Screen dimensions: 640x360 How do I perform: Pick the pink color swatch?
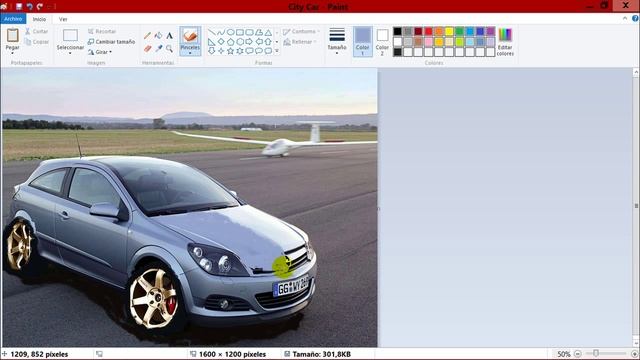[429, 42]
